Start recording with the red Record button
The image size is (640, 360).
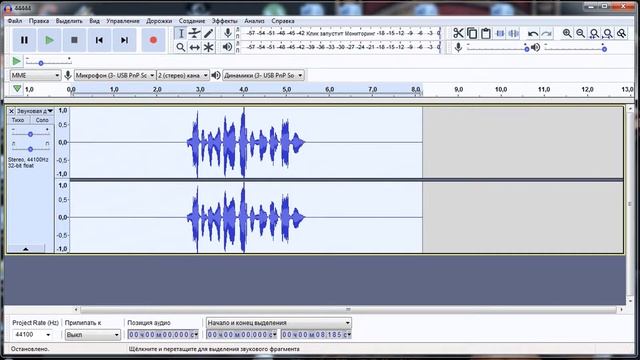click(x=153, y=40)
